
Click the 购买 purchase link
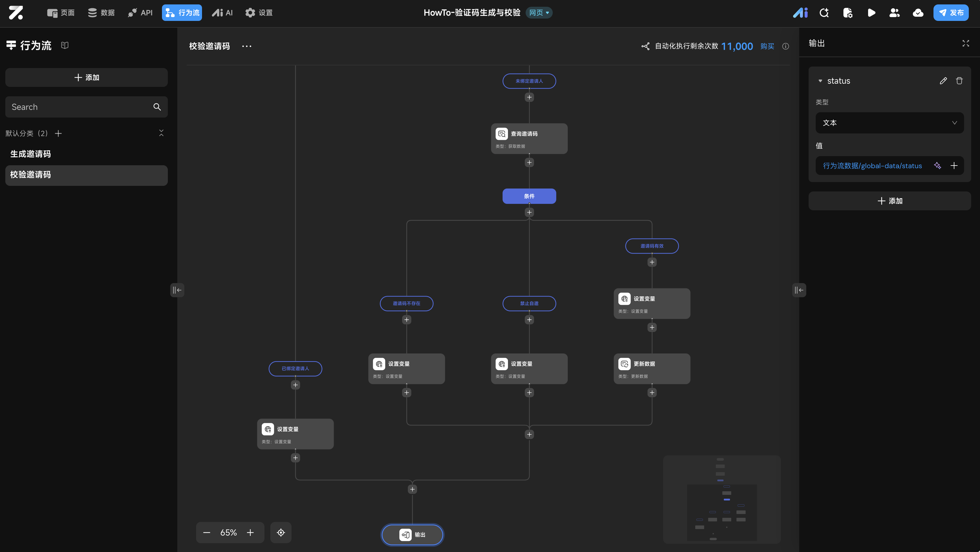[767, 46]
